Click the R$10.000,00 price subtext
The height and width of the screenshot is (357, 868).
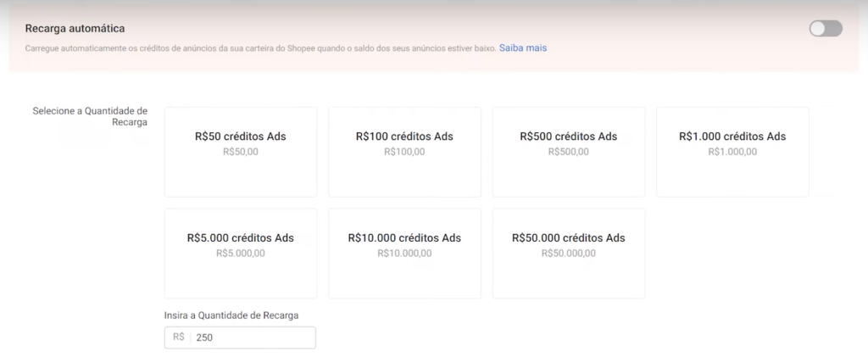pos(404,254)
